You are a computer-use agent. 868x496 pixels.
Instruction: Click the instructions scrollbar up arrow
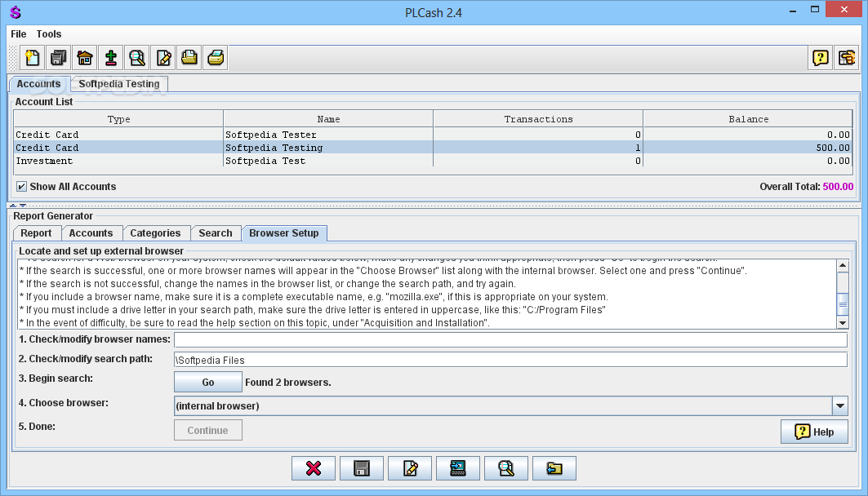click(843, 265)
